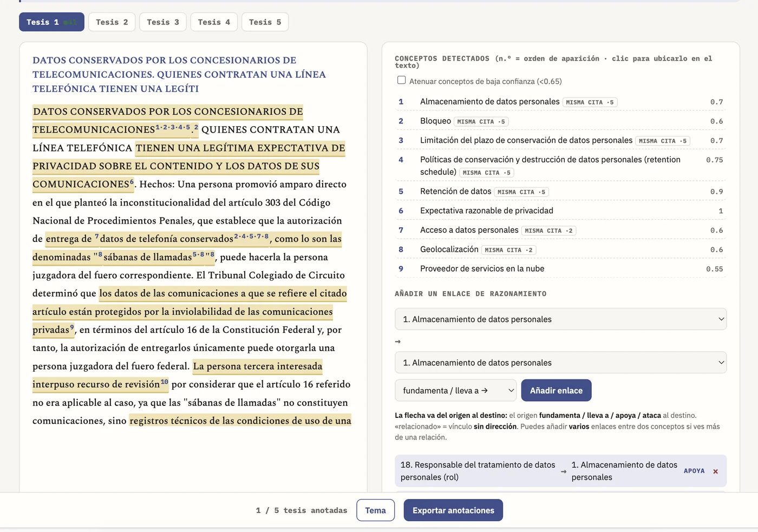Switch to the Tesis 2 tab
Viewport: 758px width, 532px height.
pos(112,22)
